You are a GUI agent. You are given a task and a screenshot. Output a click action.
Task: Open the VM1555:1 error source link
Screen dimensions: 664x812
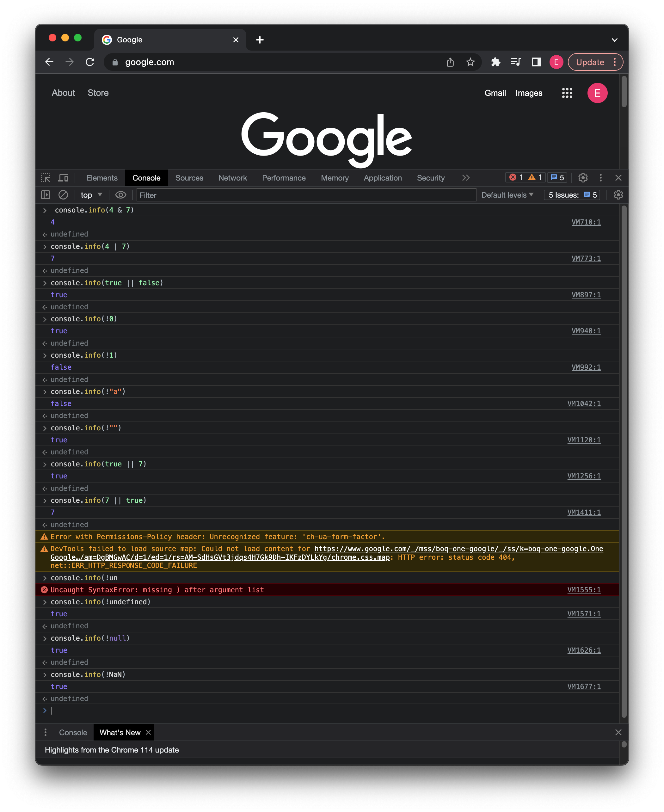[584, 590]
